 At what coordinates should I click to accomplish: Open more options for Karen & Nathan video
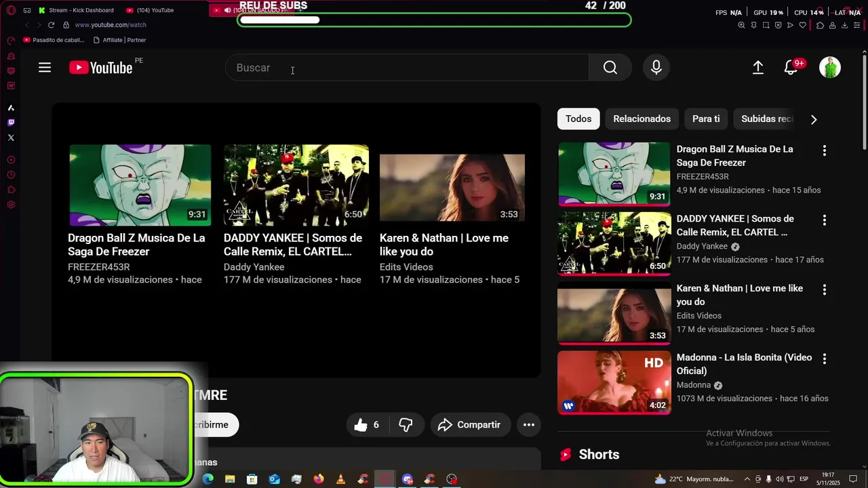825,289
